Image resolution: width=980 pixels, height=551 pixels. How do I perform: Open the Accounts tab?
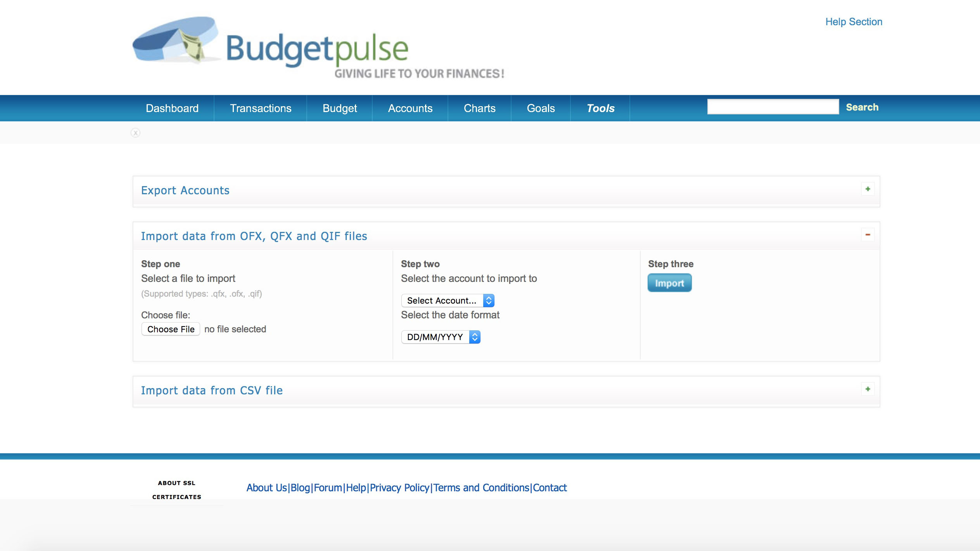click(x=410, y=108)
